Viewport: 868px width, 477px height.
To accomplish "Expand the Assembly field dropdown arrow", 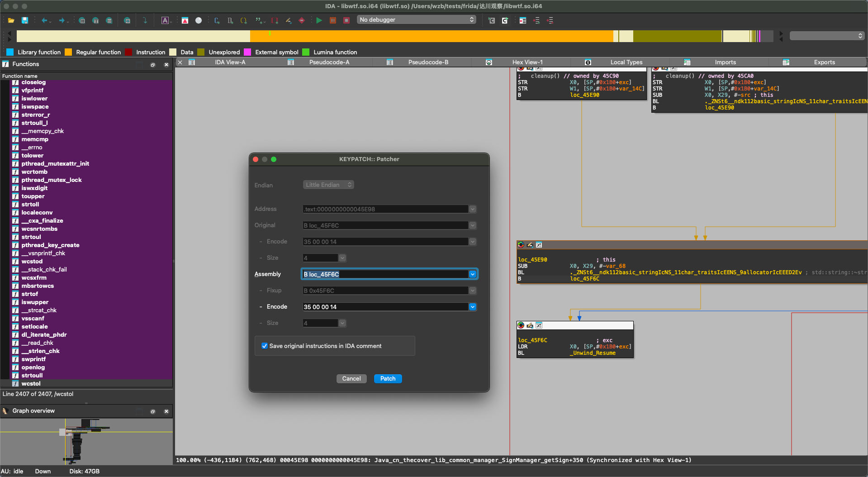I will 473,274.
